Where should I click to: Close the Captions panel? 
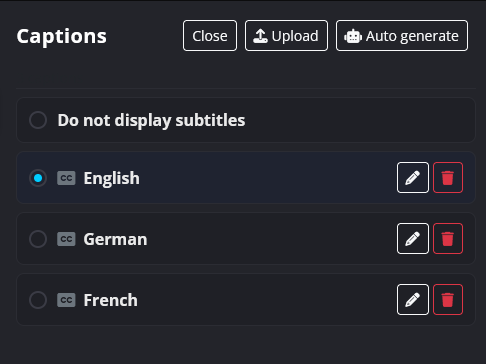click(x=210, y=36)
